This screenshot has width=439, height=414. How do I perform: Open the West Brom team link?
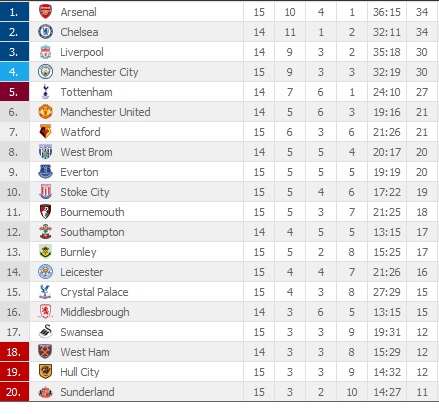(86, 152)
